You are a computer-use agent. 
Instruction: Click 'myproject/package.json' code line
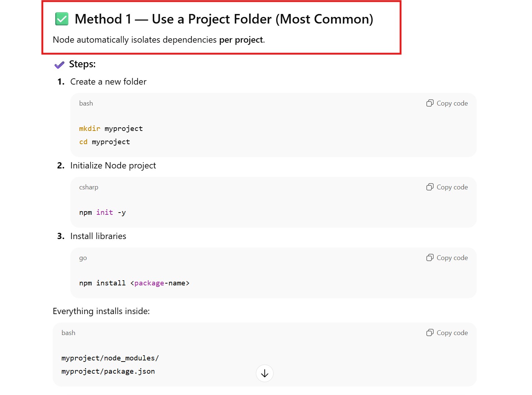pyautogui.click(x=108, y=371)
